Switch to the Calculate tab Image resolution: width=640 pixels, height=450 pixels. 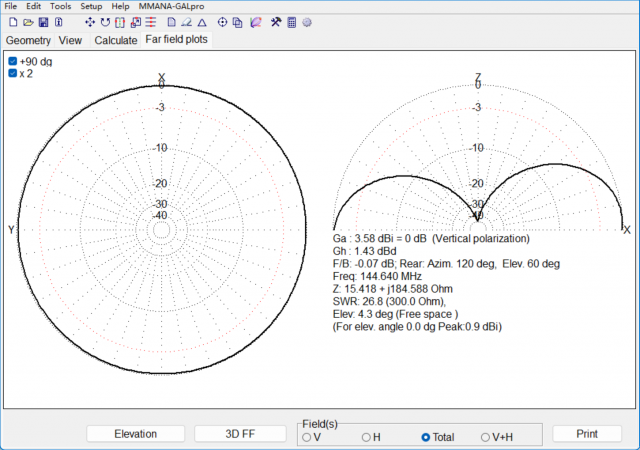coord(115,41)
